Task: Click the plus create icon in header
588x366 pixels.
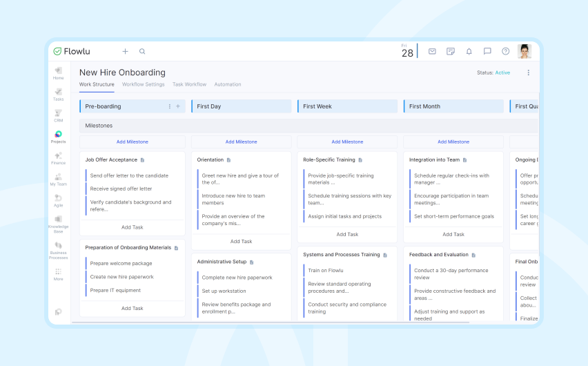Action: point(125,51)
